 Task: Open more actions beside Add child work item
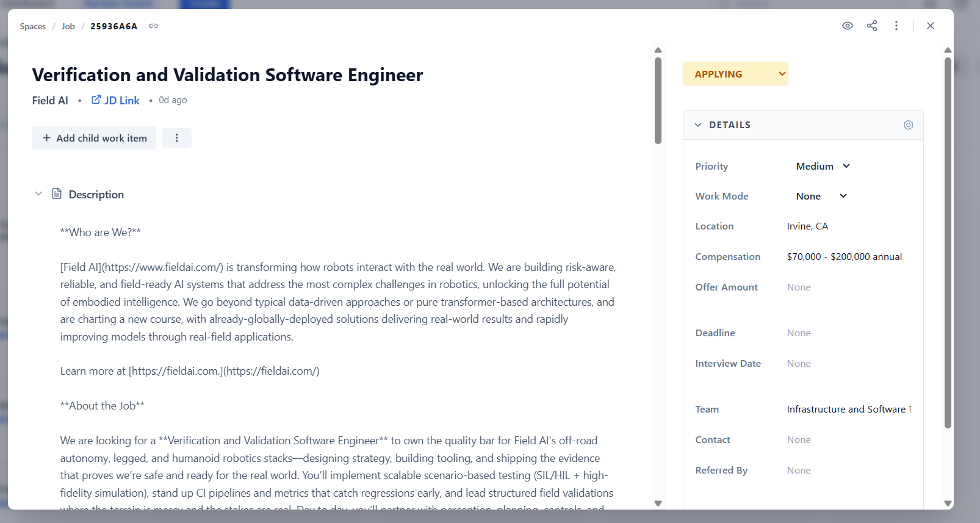[177, 138]
